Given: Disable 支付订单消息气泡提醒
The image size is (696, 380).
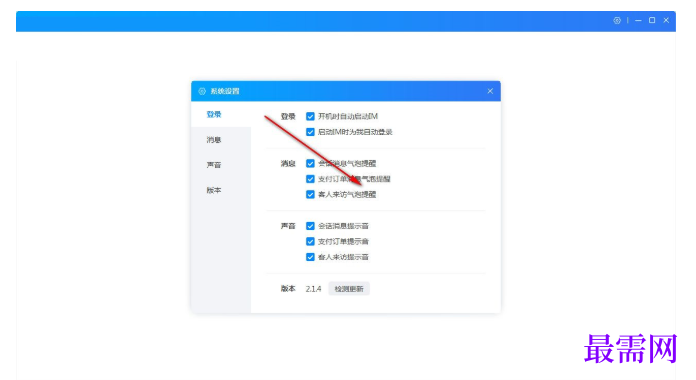Looking at the screenshot, I should (310, 179).
